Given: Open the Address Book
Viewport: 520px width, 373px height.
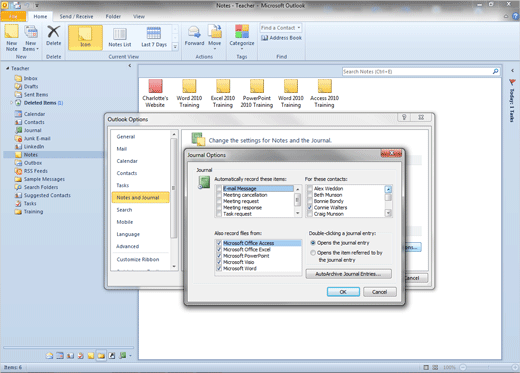Looking at the screenshot, I should 282,38.
